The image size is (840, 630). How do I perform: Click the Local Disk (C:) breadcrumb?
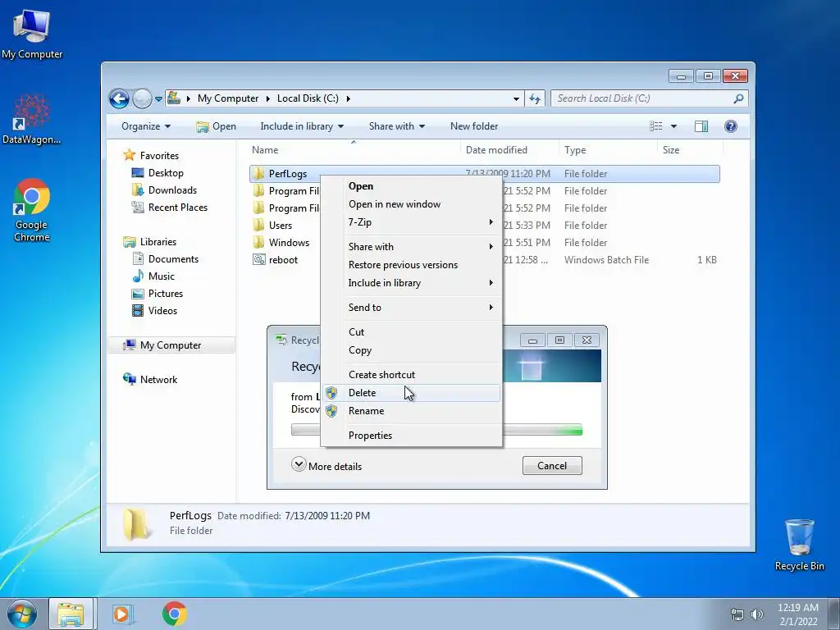coord(308,98)
